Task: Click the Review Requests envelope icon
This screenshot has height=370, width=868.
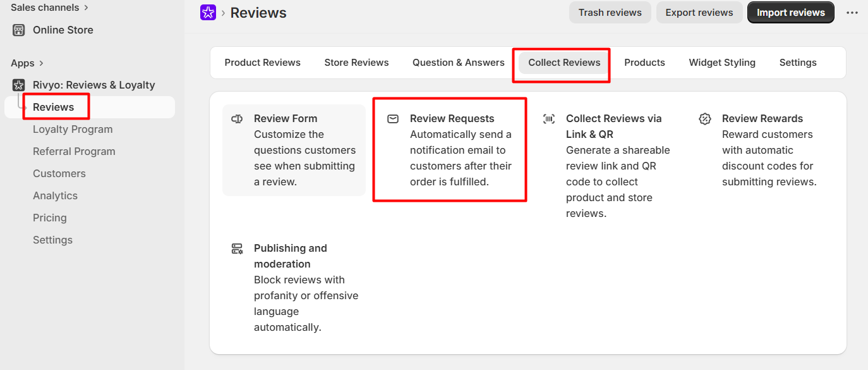Action: click(393, 119)
